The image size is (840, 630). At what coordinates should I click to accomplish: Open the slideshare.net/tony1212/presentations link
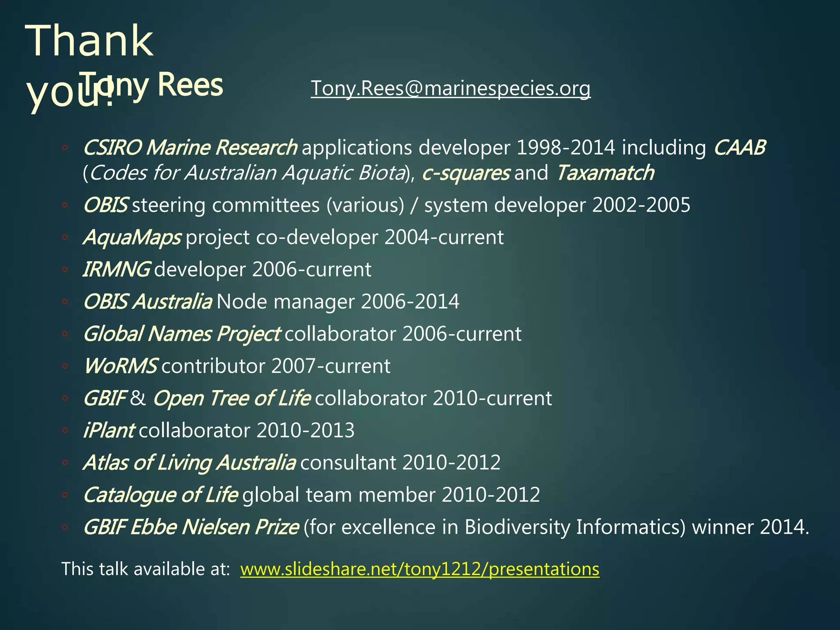point(420,569)
